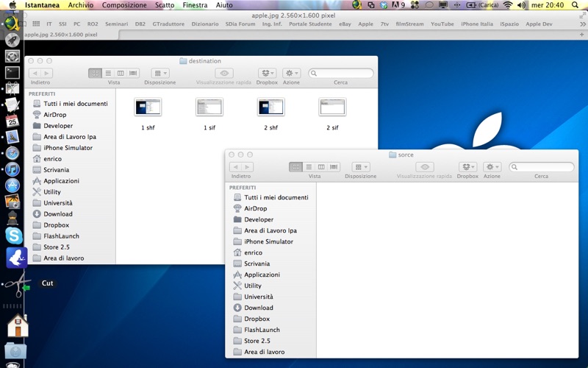This screenshot has height=368, width=588.
Task: Open the Composizione menu
Action: tap(124, 5)
